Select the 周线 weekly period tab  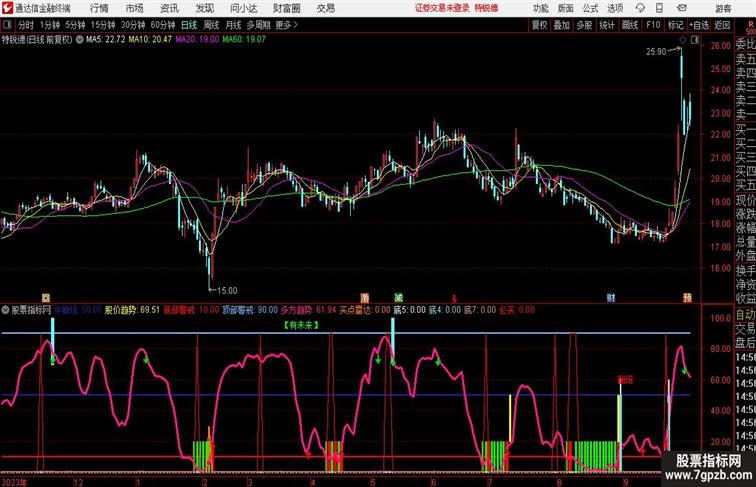211,25
